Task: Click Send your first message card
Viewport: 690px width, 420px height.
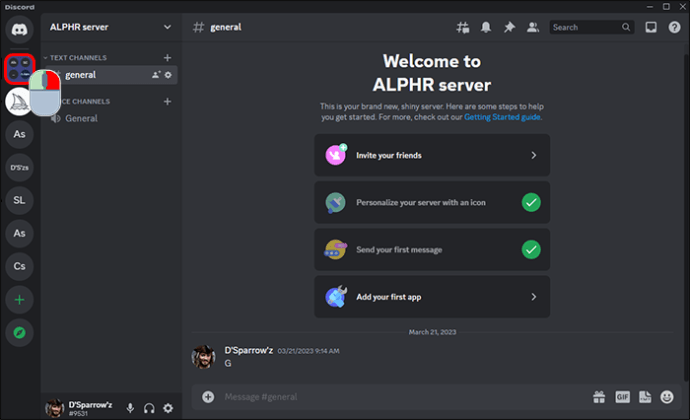Action: (432, 250)
